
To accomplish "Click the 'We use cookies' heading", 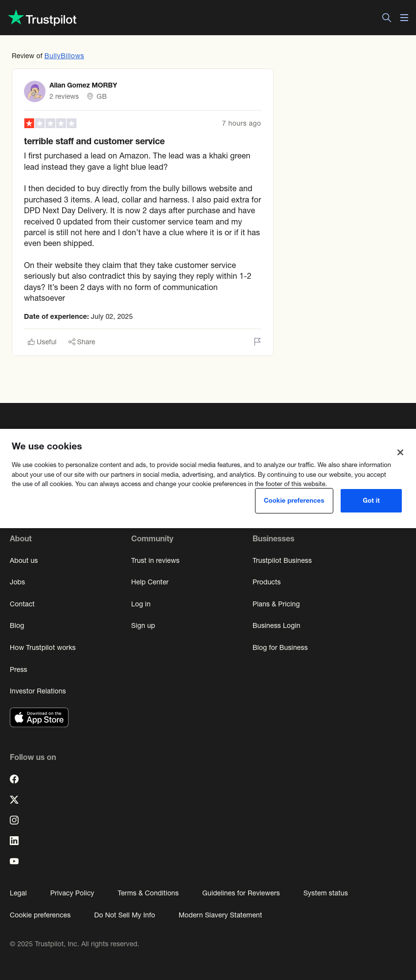I will [x=47, y=446].
